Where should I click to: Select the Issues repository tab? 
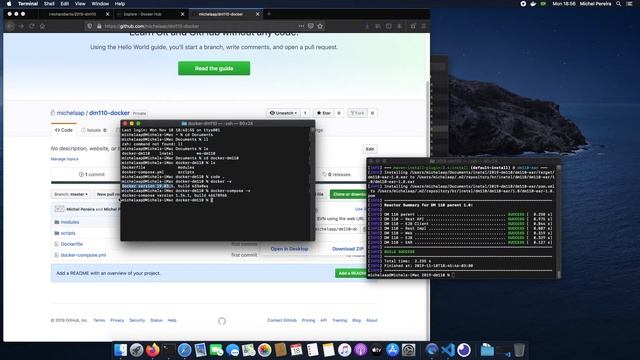pyautogui.click(x=94, y=130)
